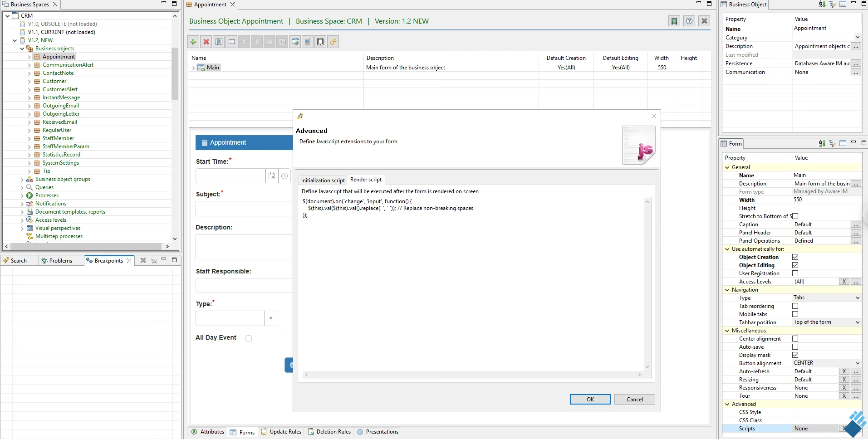Select the Render script tab
Screen dimensions: 868x439
(366, 180)
